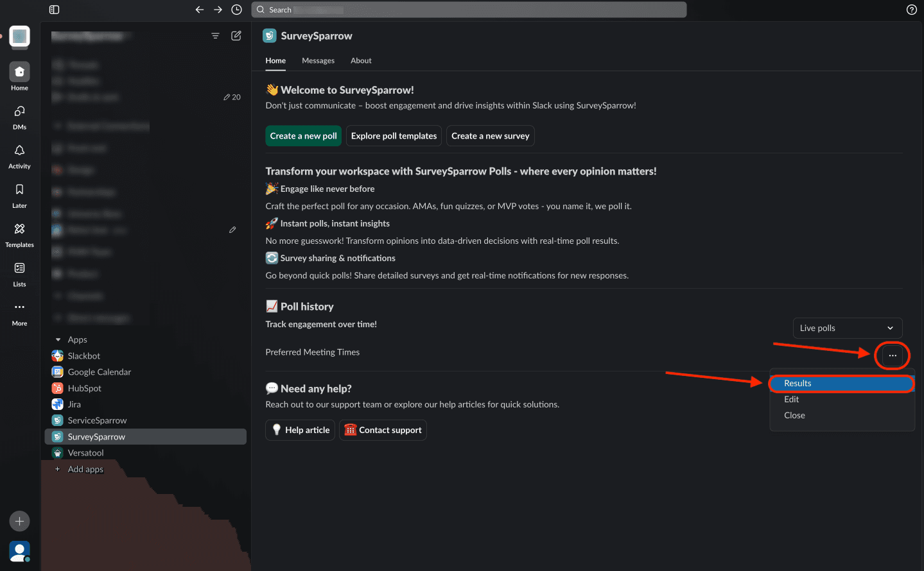Viewport: 924px width, 571px height.
Task: Open the Lists sidebar icon
Action: pyautogui.click(x=19, y=268)
